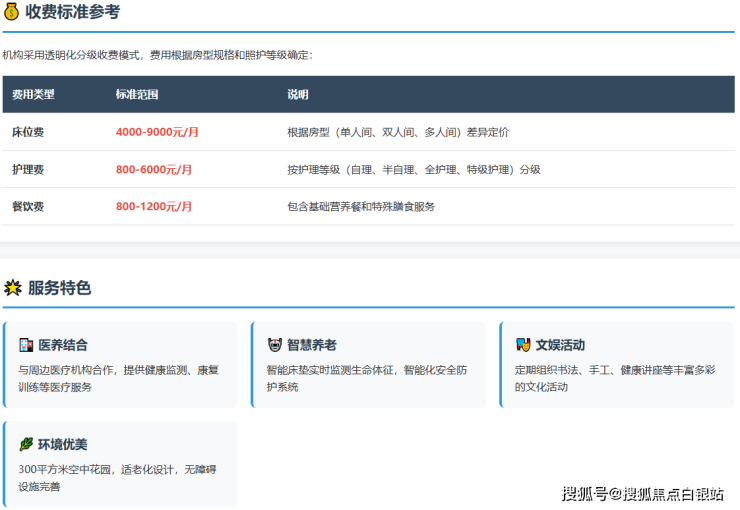
Task: Open the 环境优美 service card title
Action: 63,444
